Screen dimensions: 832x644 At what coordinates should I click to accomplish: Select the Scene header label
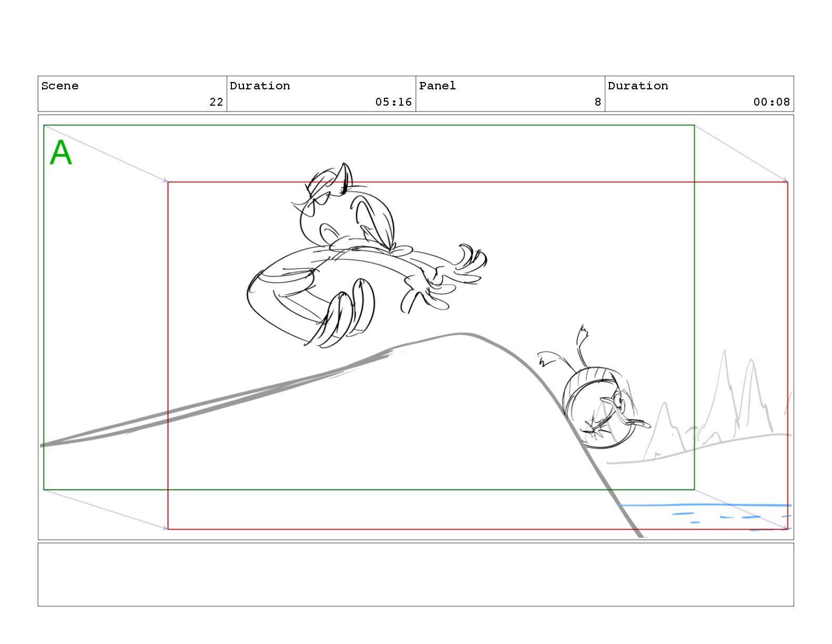point(60,86)
